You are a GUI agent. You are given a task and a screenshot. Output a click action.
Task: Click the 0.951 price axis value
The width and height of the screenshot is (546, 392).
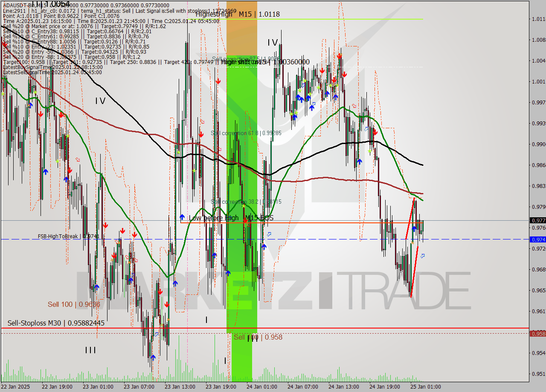pos(538,374)
